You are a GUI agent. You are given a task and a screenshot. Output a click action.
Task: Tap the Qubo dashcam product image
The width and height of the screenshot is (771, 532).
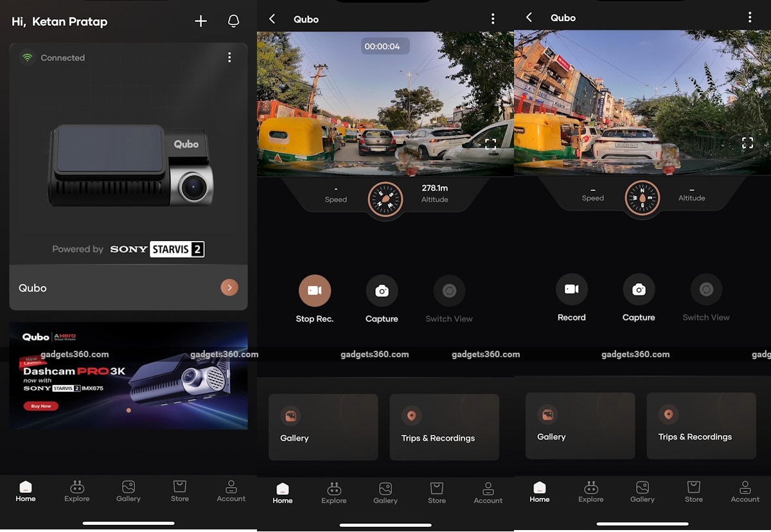131,166
